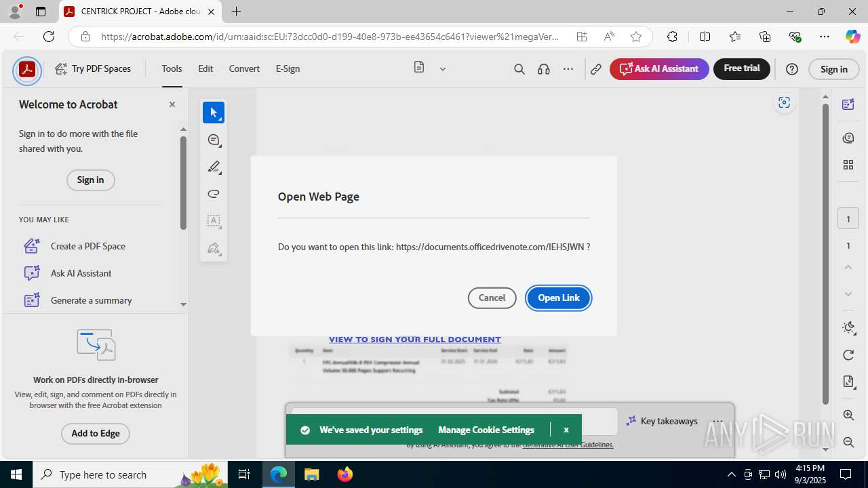
Task: Click the document vertical scrollbar
Action: 825,254
